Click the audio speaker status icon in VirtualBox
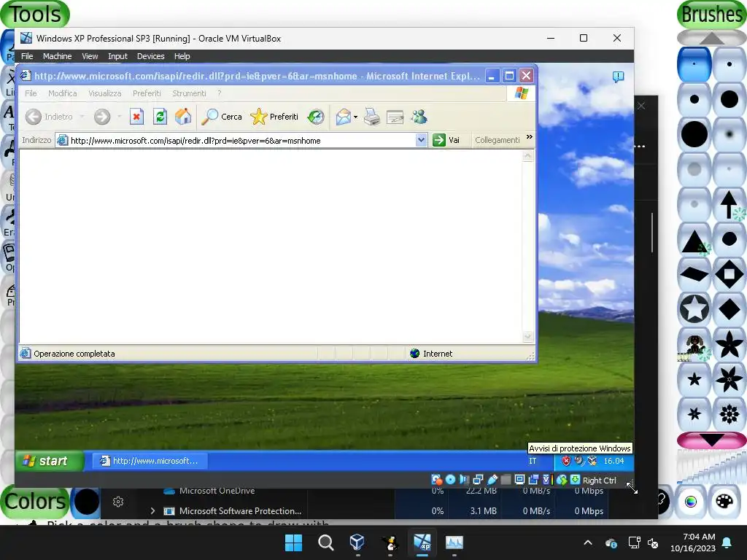This screenshot has width=747, height=560. click(465, 480)
